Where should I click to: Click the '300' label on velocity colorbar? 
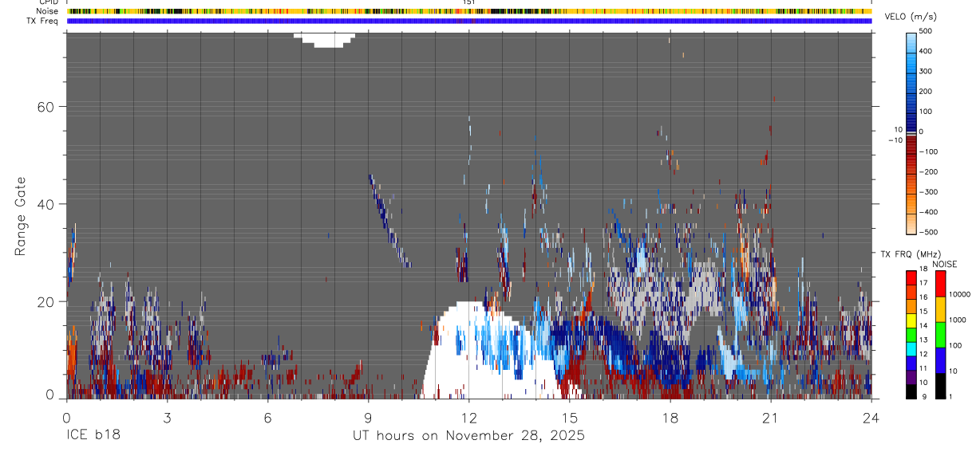click(x=926, y=71)
